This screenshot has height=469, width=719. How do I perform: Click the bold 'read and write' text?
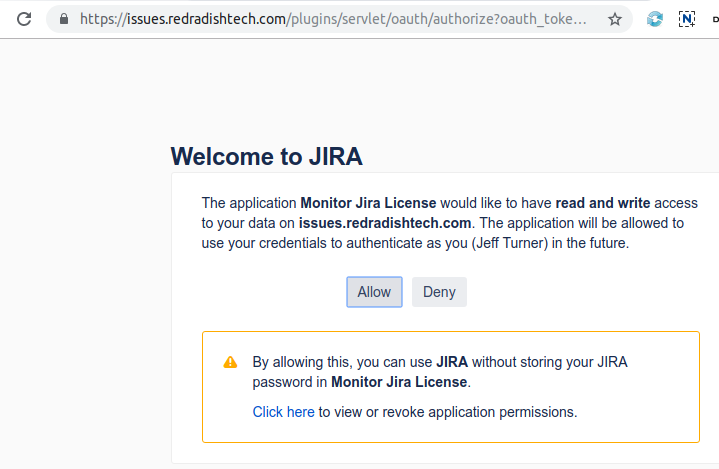(x=603, y=203)
